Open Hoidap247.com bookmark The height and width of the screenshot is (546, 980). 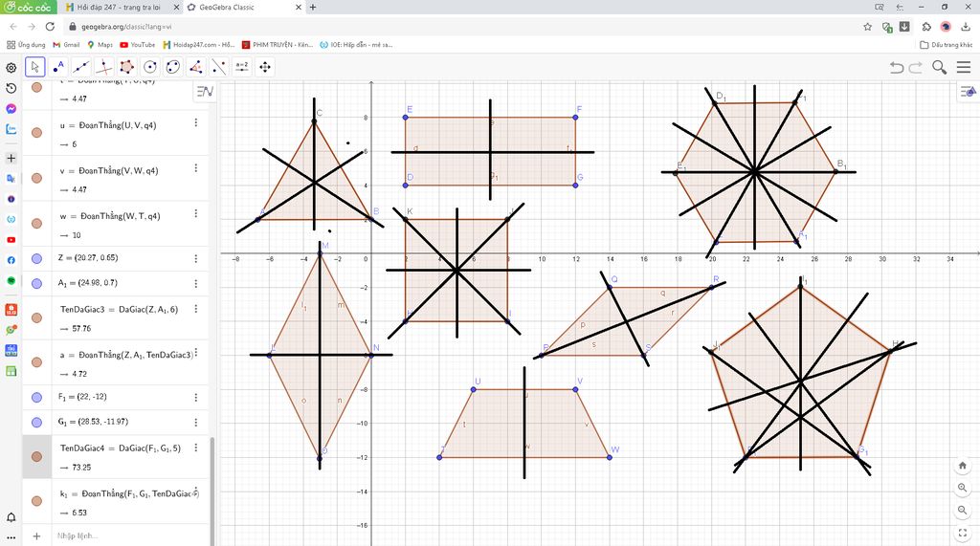199,45
